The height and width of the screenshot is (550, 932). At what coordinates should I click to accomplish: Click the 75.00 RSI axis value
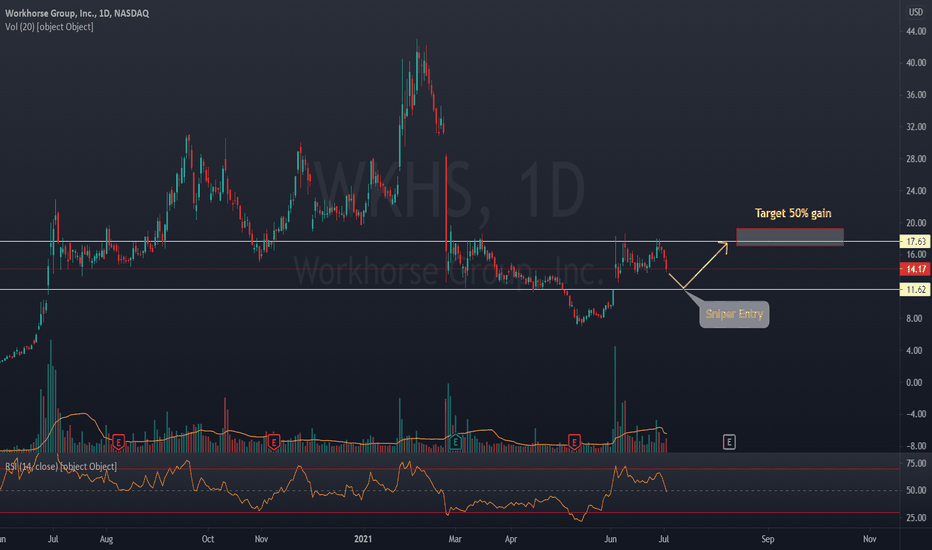916,463
